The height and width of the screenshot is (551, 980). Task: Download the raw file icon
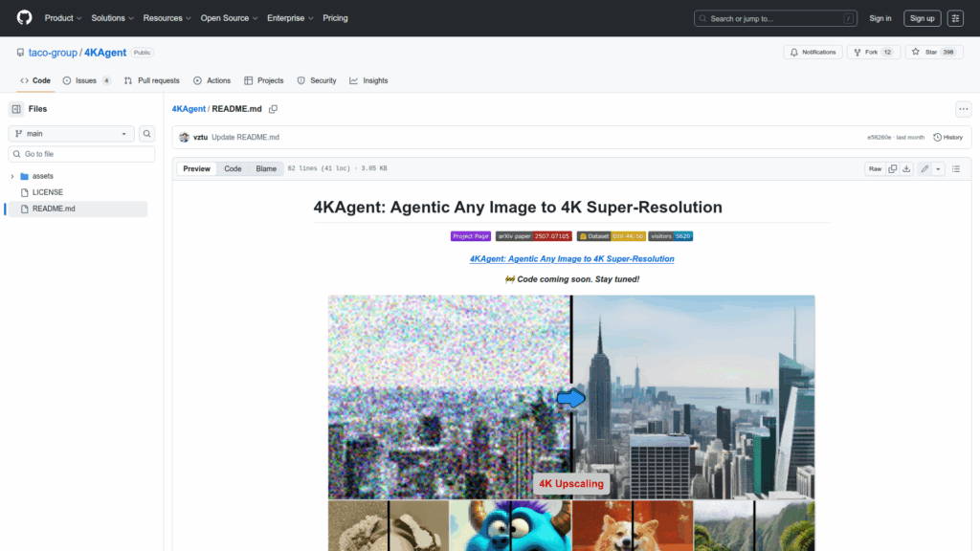click(906, 168)
